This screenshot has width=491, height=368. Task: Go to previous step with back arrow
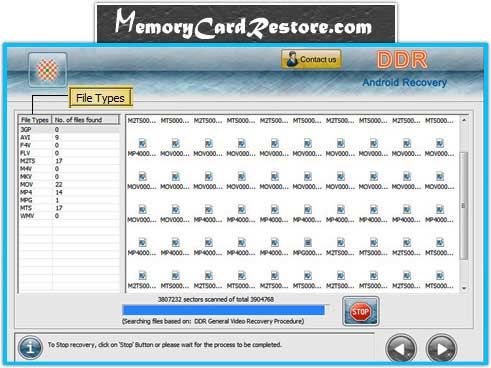click(401, 349)
